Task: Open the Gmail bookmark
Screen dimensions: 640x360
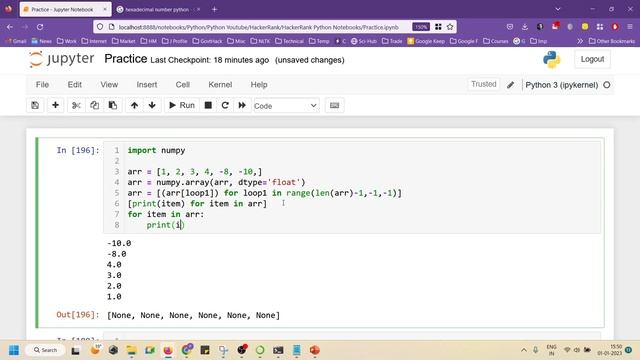Action: tap(16, 41)
